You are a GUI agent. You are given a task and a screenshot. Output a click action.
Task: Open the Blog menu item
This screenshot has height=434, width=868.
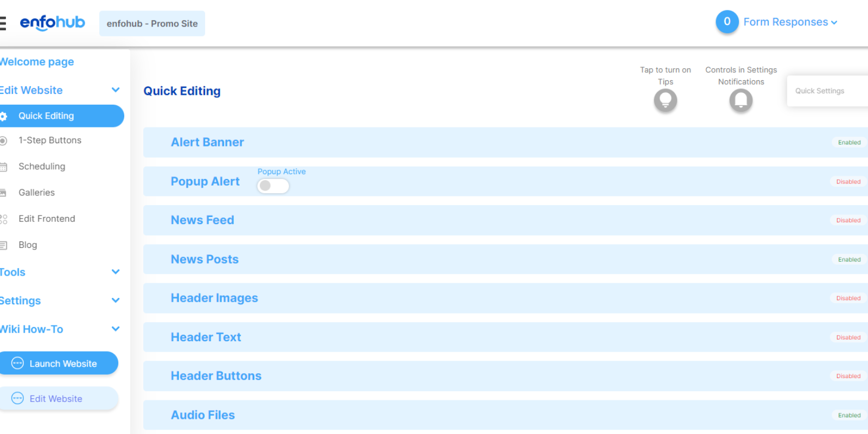pos(28,245)
